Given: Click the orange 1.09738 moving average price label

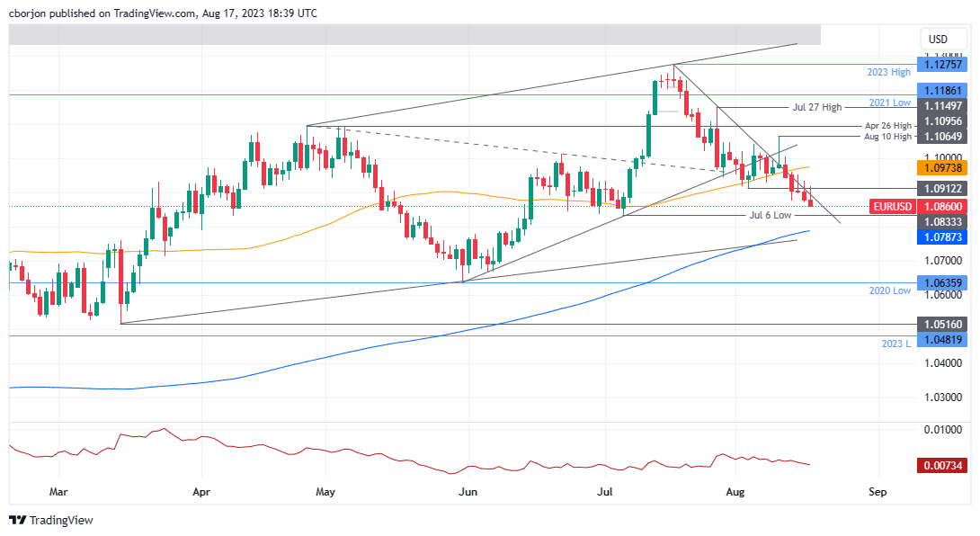Looking at the screenshot, I should 943,167.
